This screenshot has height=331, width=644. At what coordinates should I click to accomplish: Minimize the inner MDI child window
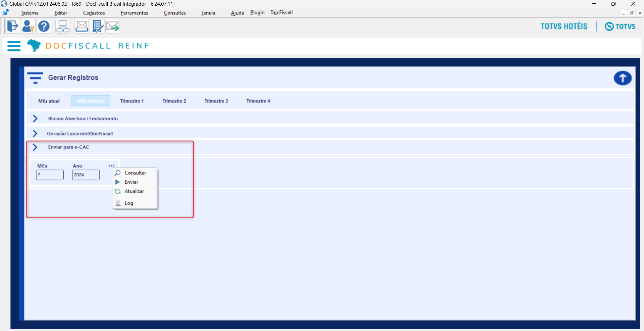623,13
